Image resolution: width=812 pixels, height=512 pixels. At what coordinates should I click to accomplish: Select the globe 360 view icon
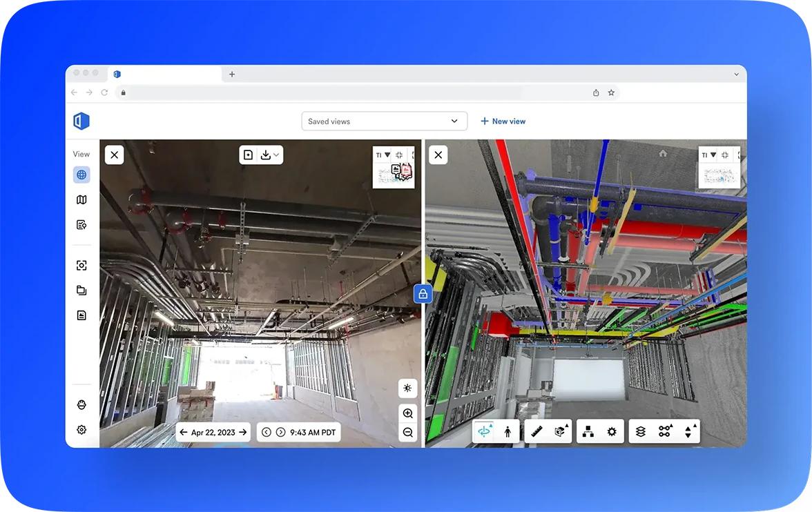[81, 175]
